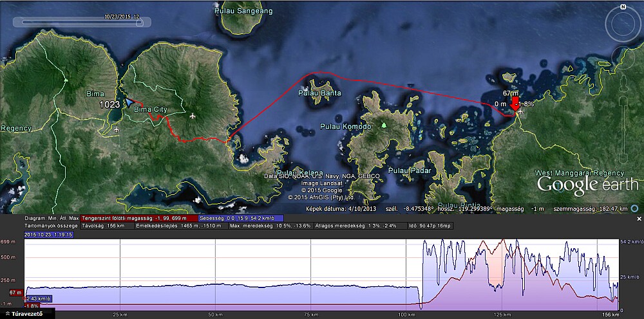Click the Pulau Banta place label
The height and width of the screenshot is (319, 644).
(320, 93)
